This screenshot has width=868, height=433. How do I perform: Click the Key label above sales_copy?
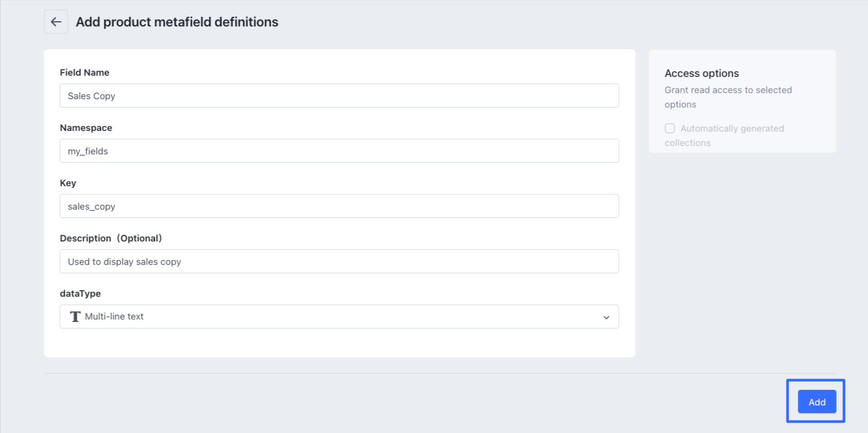tap(68, 183)
